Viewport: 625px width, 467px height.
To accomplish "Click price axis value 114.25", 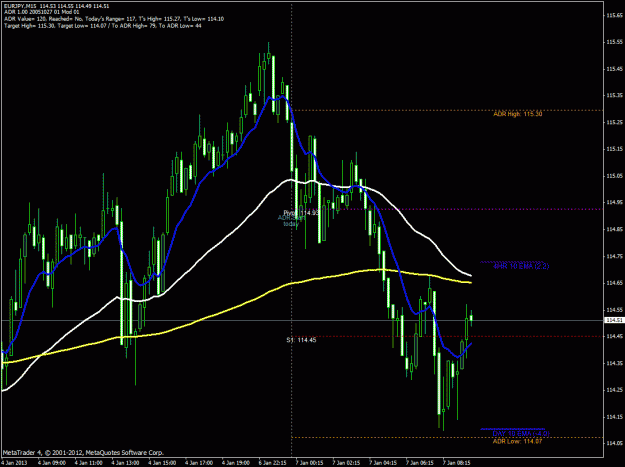I will point(614,390).
